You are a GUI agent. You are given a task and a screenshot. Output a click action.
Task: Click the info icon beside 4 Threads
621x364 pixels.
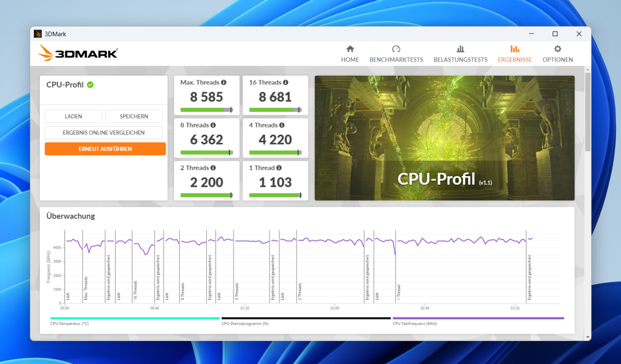[x=282, y=125]
